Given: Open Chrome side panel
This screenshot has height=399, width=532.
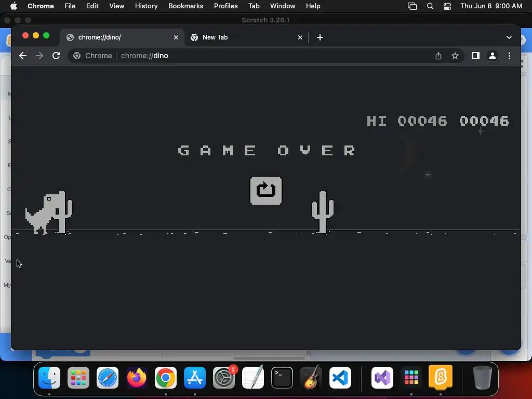Looking at the screenshot, I should pyautogui.click(x=476, y=56).
